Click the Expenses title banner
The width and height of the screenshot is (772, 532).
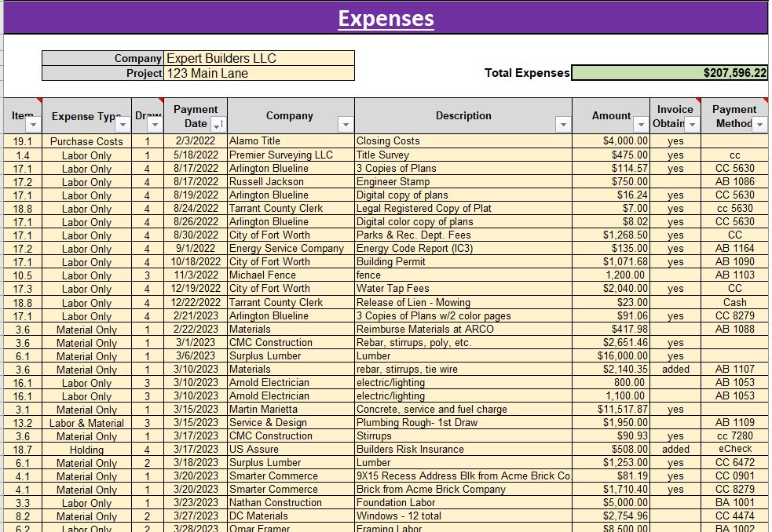pos(386,18)
